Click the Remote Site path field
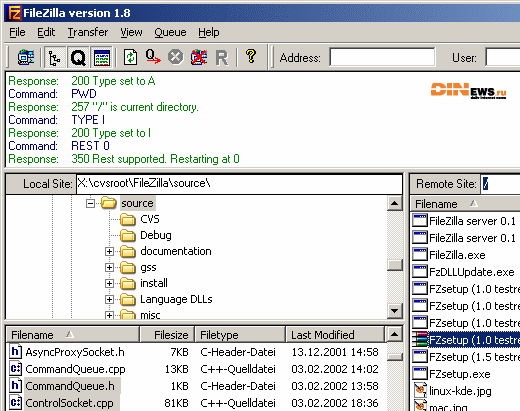 500,184
